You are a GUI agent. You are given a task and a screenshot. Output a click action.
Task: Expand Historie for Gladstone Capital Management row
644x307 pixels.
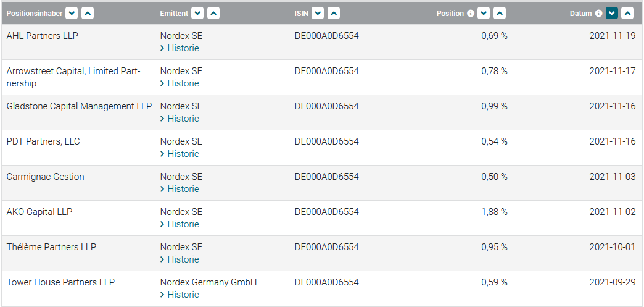coord(180,119)
